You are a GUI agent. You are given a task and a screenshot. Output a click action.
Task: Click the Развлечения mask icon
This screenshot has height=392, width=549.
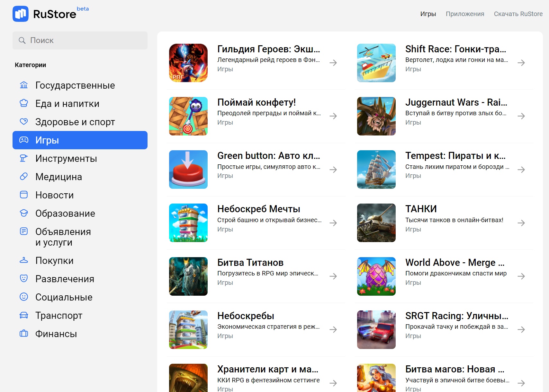[24, 279]
